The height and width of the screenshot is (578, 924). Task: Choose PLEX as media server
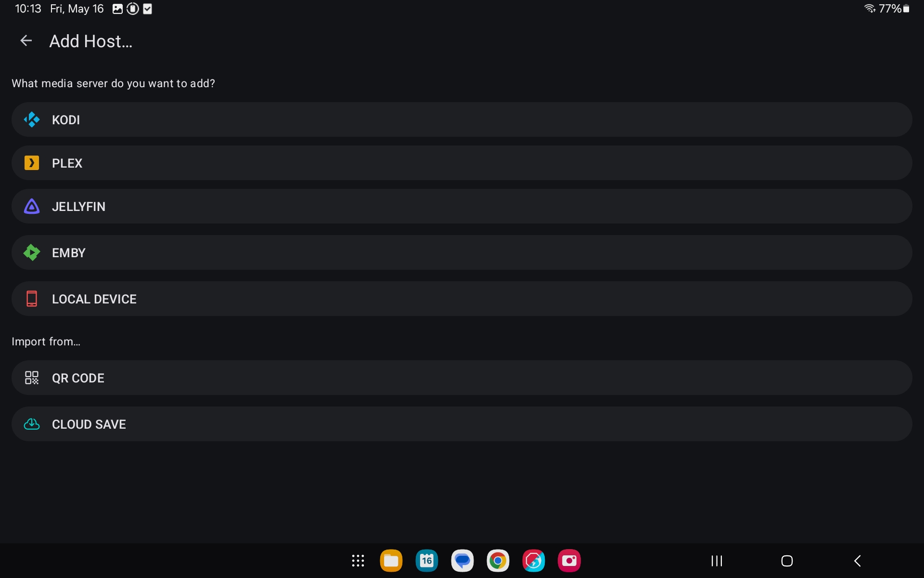pos(461,163)
